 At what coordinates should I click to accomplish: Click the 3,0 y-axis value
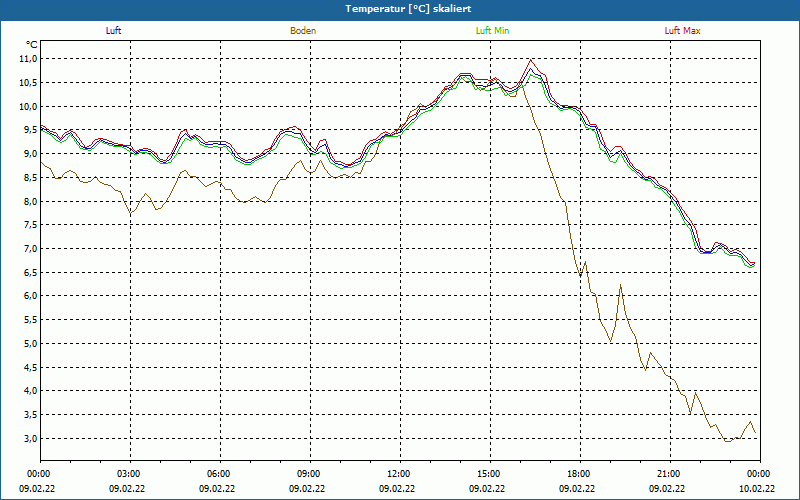[31, 438]
